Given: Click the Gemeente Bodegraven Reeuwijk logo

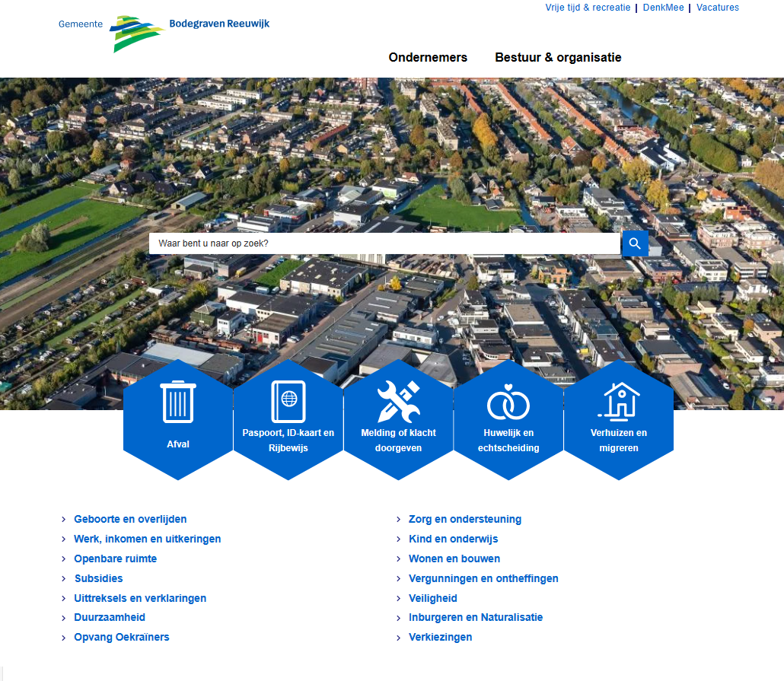Looking at the screenshot, I should [x=164, y=33].
